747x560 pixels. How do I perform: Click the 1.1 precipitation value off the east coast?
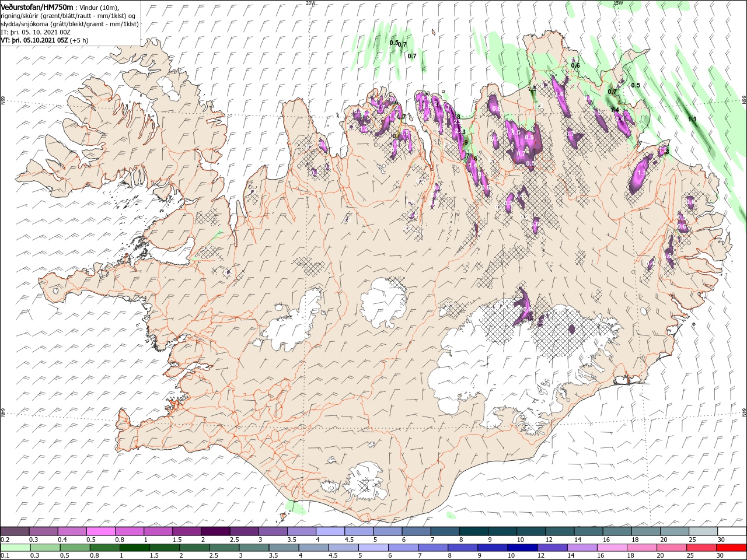click(693, 119)
